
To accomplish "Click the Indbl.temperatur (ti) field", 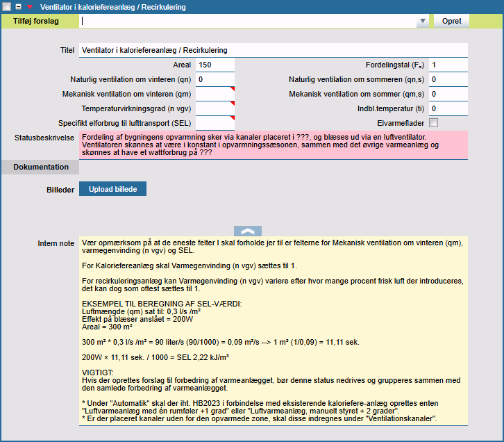I will [448, 108].
